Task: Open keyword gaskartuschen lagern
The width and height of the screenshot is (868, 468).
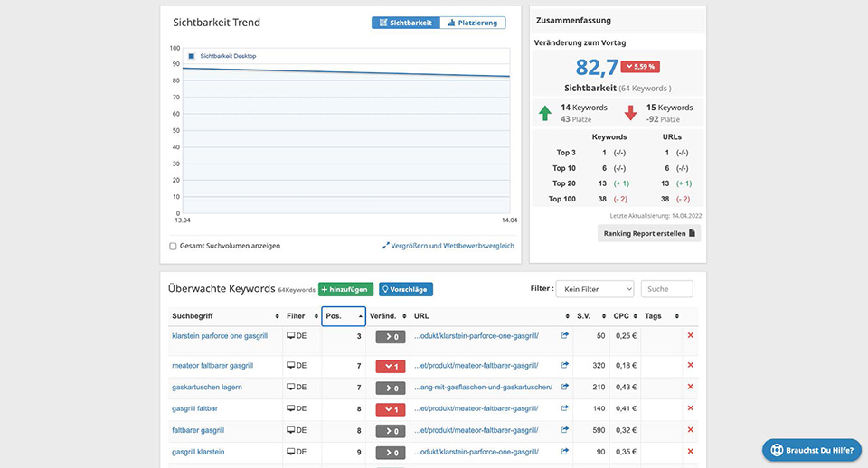Action: (x=207, y=388)
